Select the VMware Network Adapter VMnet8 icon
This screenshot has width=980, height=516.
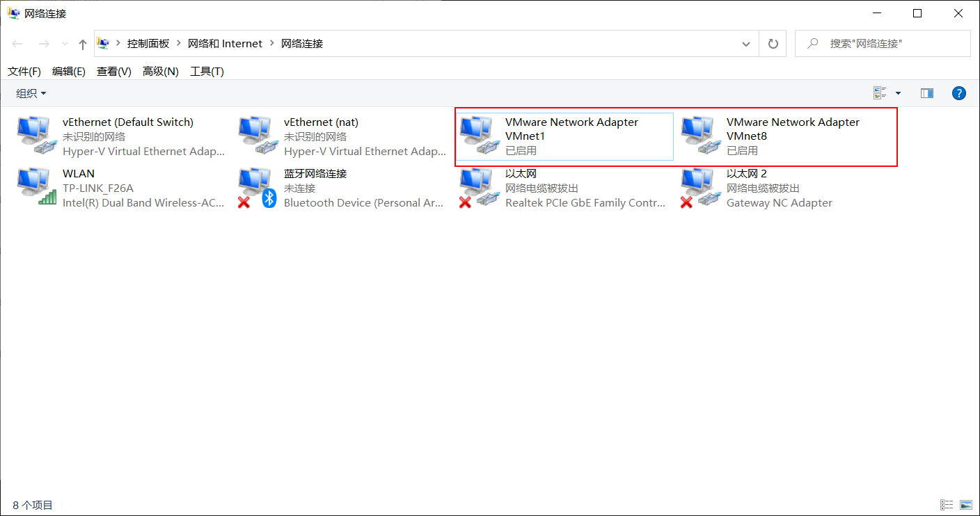pyautogui.click(x=700, y=136)
